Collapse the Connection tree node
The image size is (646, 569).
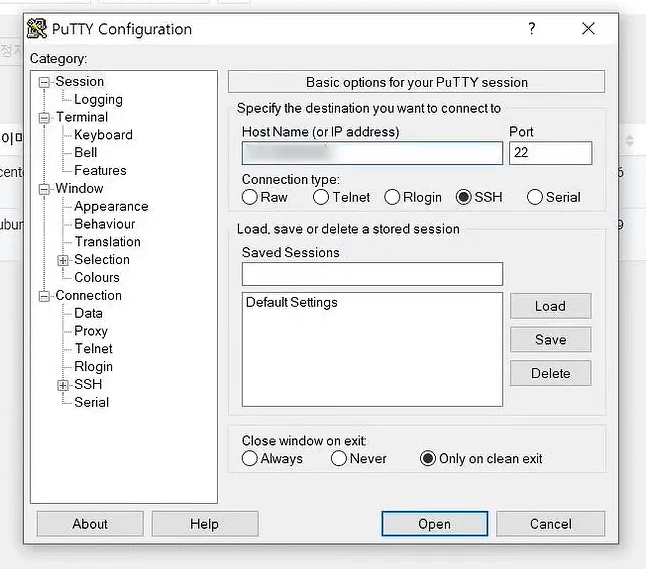click(44, 296)
